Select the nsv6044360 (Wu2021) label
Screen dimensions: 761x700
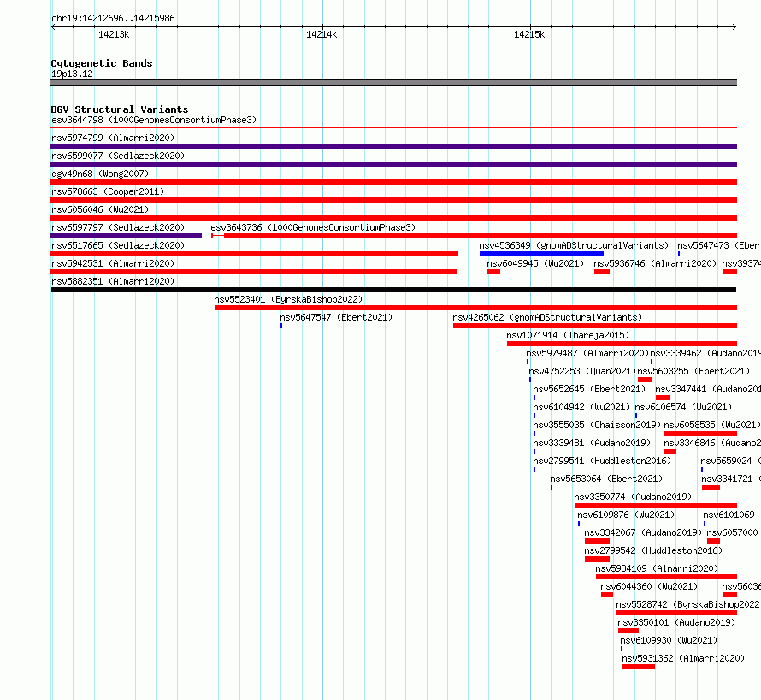tap(649, 586)
